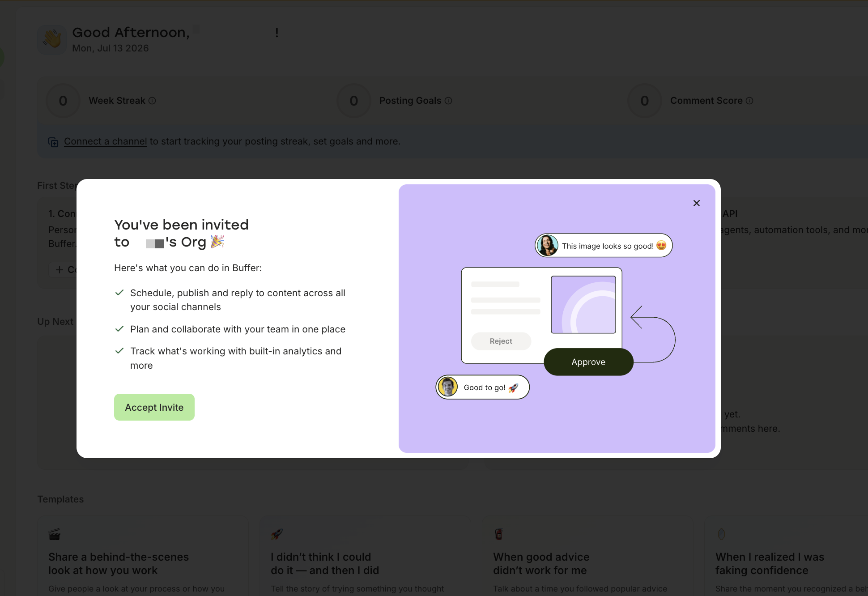868x596 pixels.
Task: Close the invitation dialog
Action: (x=697, y=203)
